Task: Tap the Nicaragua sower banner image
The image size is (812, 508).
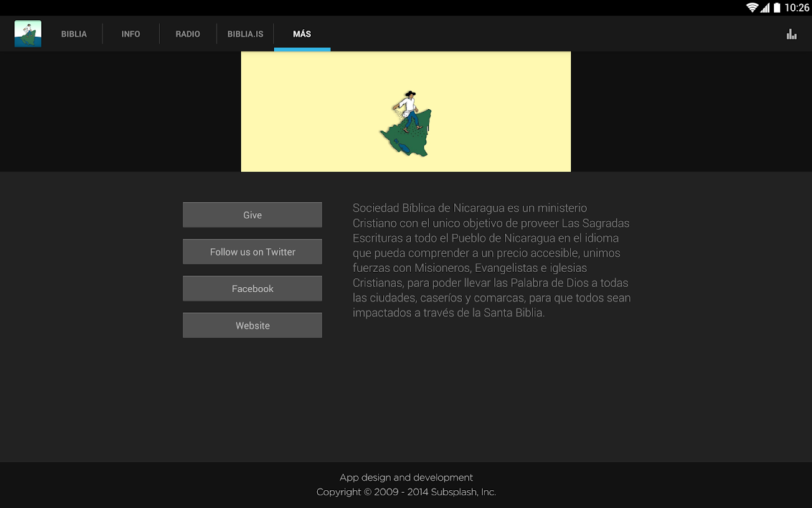Action: pos(406,112)
